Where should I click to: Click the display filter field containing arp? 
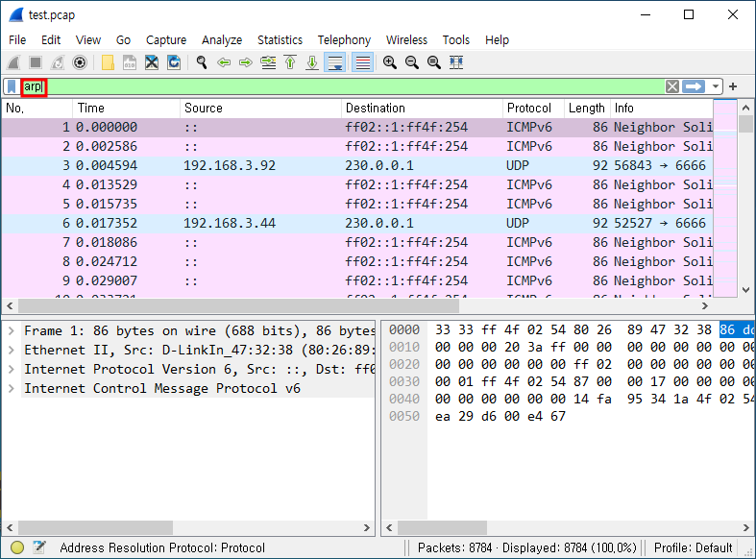(x=342, y=86)
